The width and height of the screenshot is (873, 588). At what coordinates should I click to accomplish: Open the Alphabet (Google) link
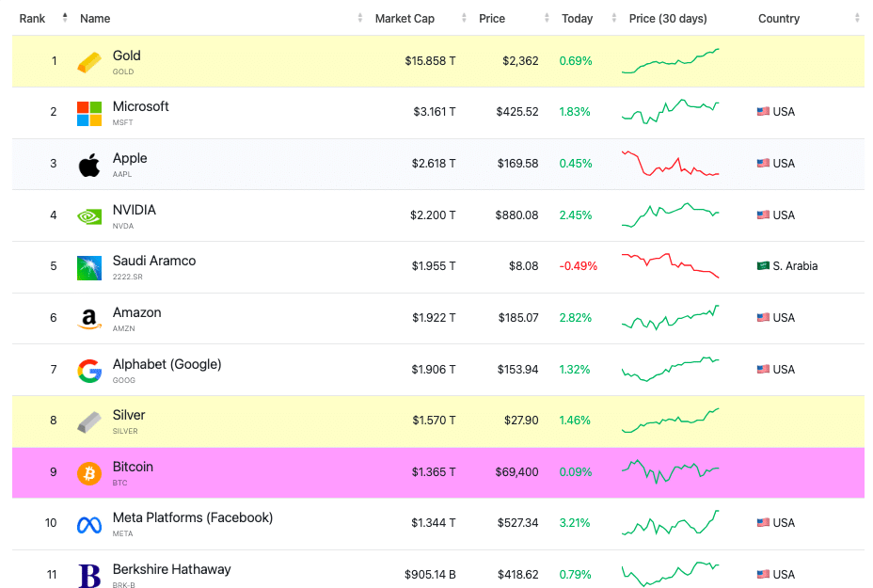[x=167, y=364]
